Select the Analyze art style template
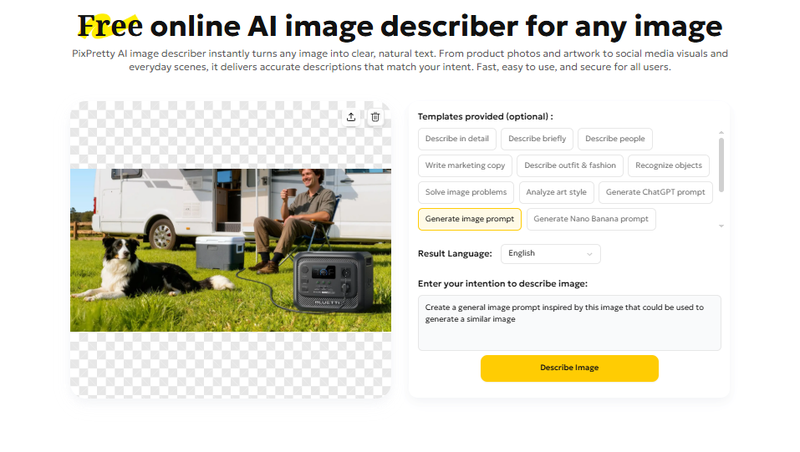 click(556, 192)
